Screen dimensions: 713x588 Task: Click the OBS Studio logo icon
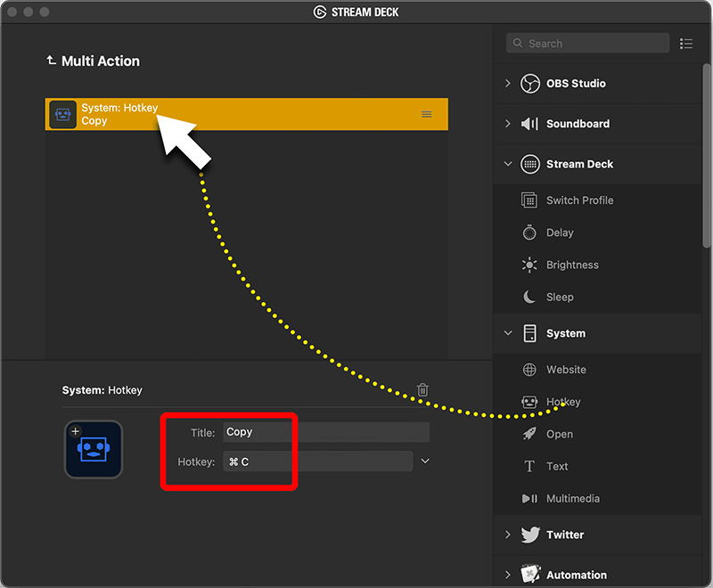click(x=530, y=84)
